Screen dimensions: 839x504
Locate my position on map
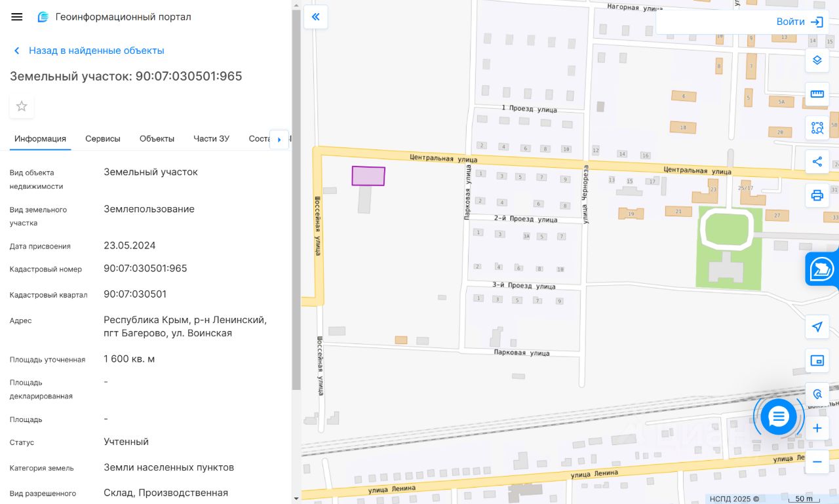tap(817, 326)
